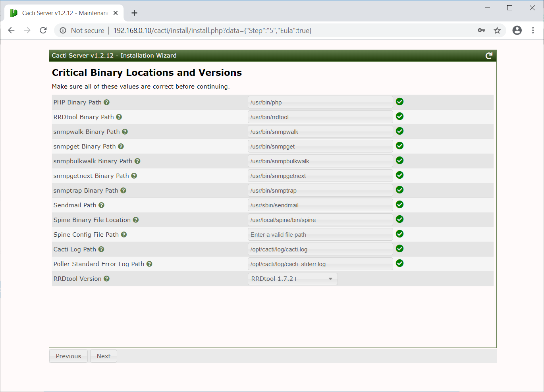Image resolution: width=544 pixels, height=392 pixels.
Task: Reload the page in browser toolbar
Action: [x=43, y=31]
